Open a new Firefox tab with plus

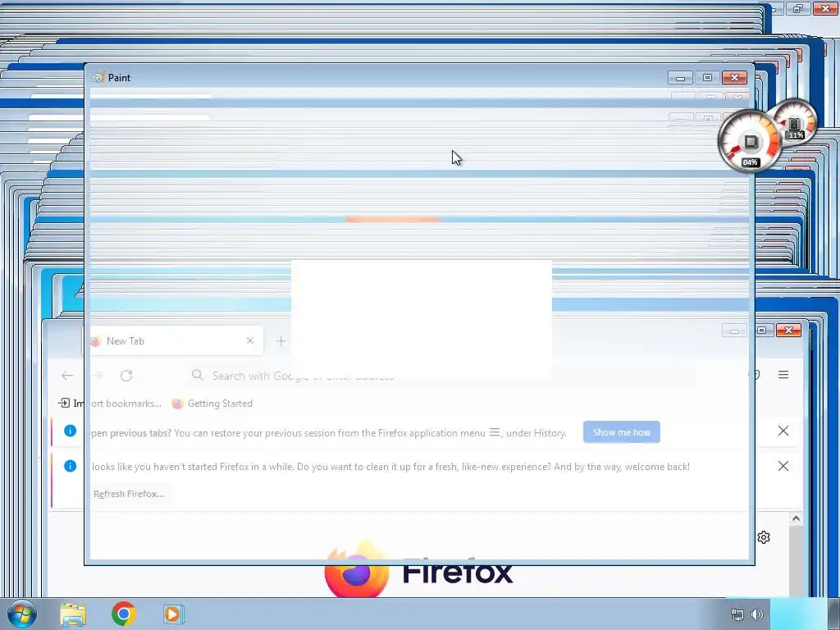click(281, 340)
